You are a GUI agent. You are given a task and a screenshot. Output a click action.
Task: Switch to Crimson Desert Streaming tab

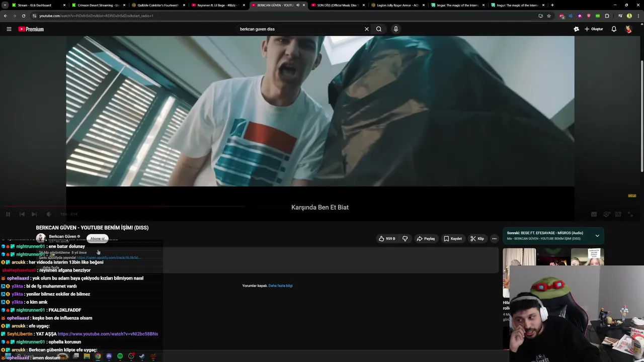point(98,5)
